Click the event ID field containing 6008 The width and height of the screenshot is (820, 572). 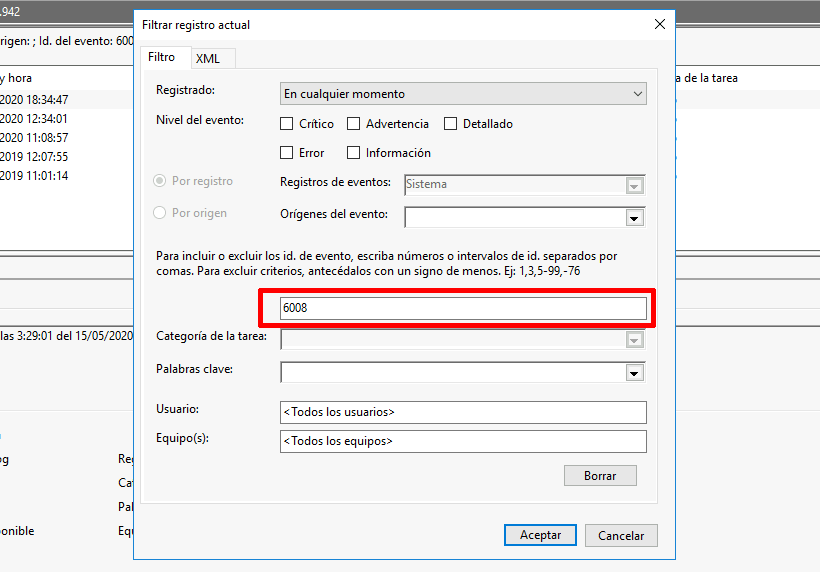click(x=463, y=308)
